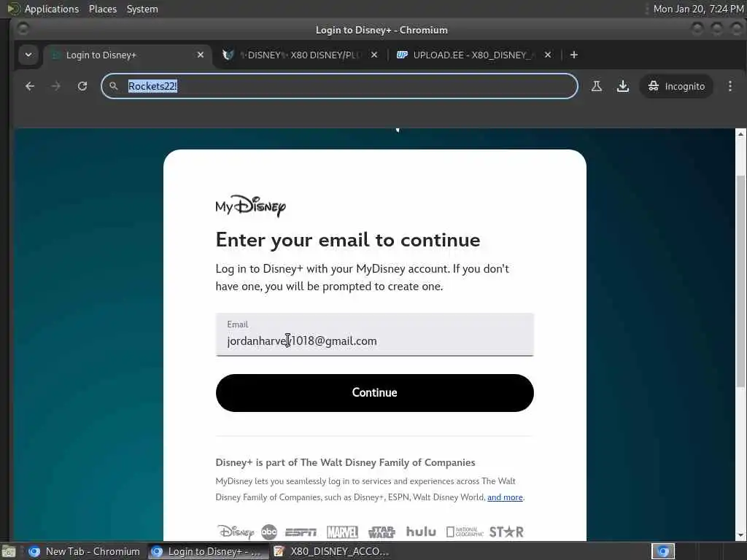Close the UPLOAD.EE tab

click(x=548, y=55)
